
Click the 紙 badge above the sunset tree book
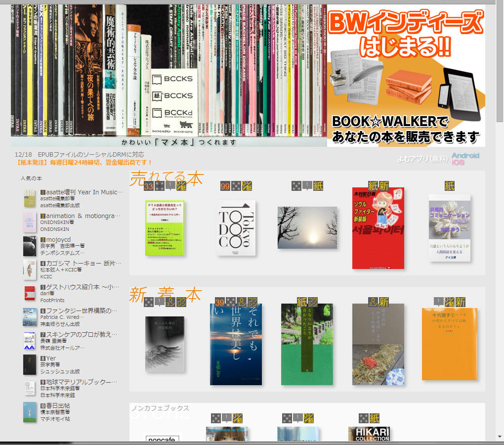click(x=318, y=186)
